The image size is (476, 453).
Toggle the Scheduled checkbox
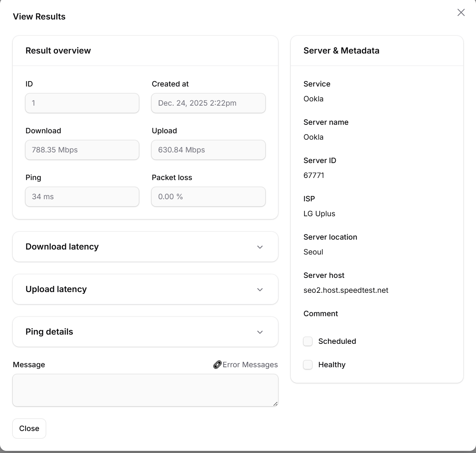[308, 341]
